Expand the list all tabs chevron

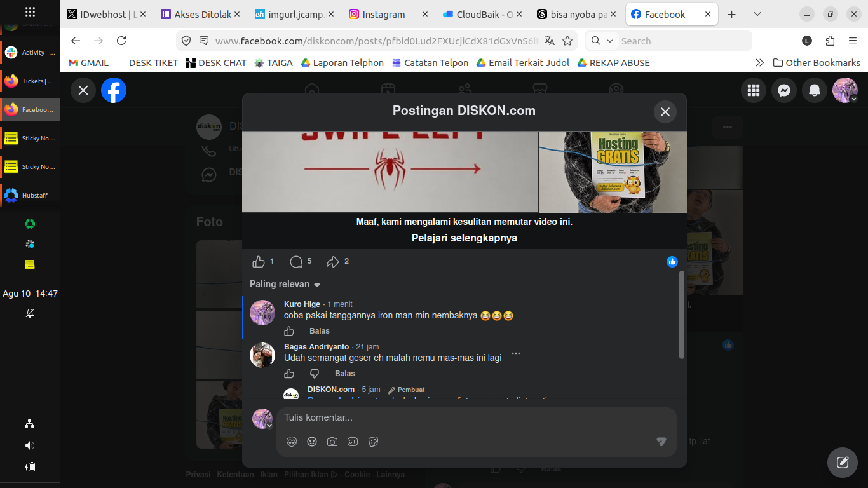click(x=757, y=14)
